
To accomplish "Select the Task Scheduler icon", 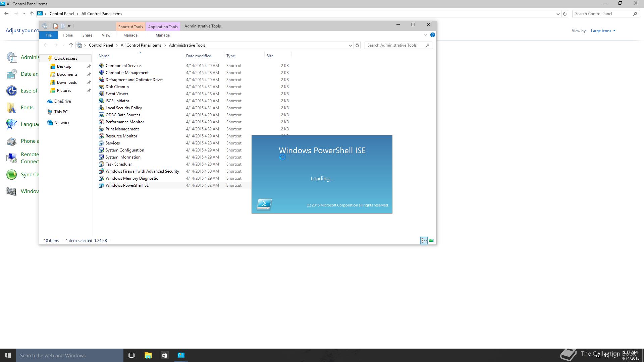I will tap(101, 164).
